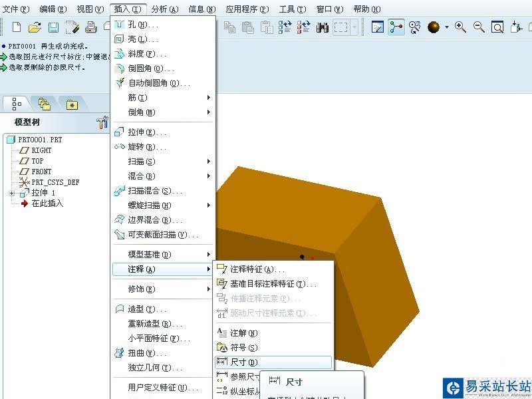Choose 孔(H) from the insert menu
The image size is (532, 399).
click(x=163, y=25)
